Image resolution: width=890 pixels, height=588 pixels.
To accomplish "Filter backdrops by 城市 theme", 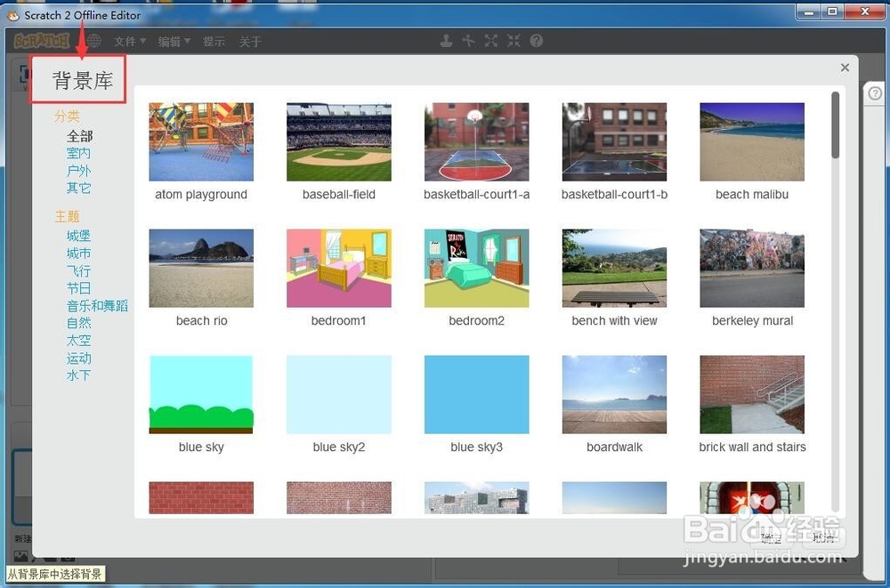I will click(78, 254).
